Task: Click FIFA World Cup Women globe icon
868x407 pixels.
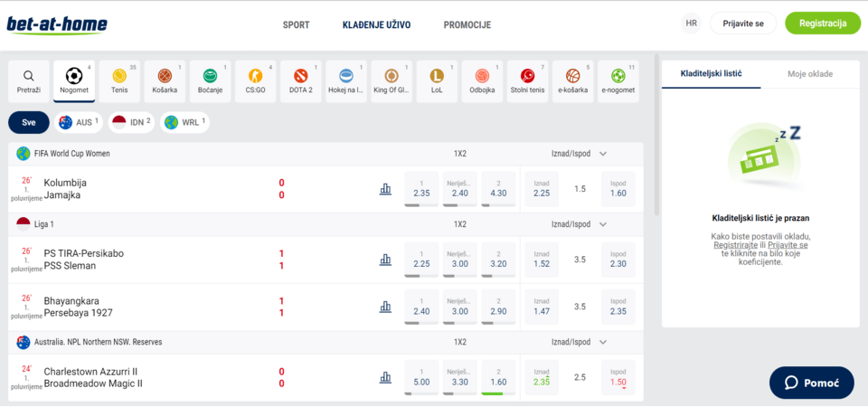Action: [24, 154]
